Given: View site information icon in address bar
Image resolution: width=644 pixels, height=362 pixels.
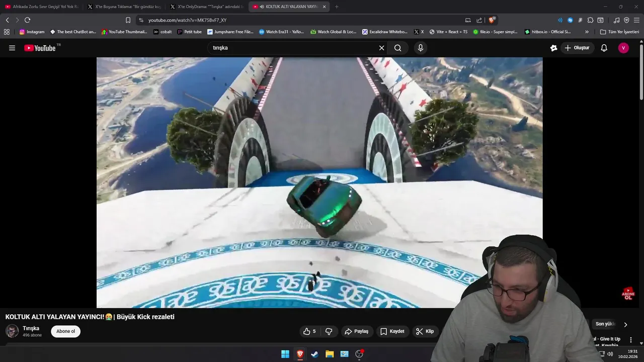Looking at the screenshot, I should click(141, 20).
